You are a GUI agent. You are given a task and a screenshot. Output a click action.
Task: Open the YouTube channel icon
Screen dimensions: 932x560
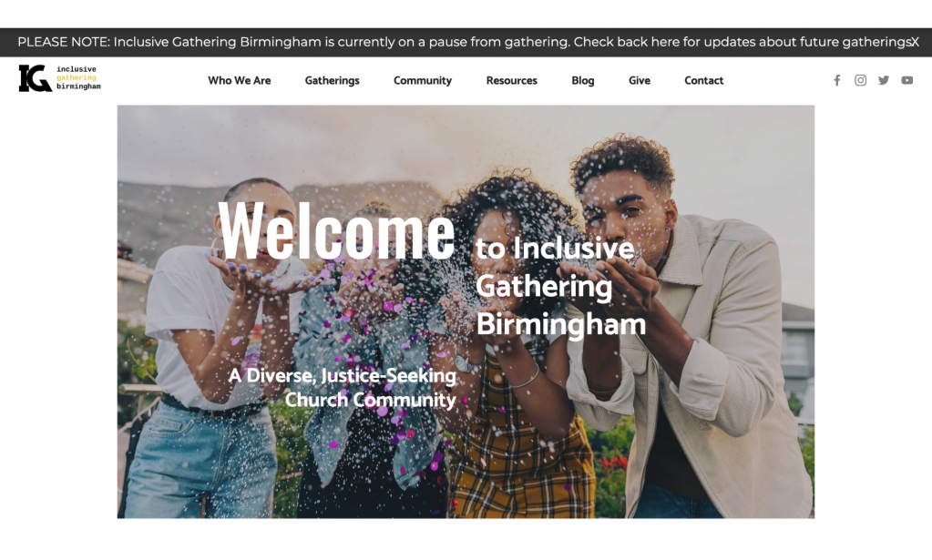coord(907,80)
